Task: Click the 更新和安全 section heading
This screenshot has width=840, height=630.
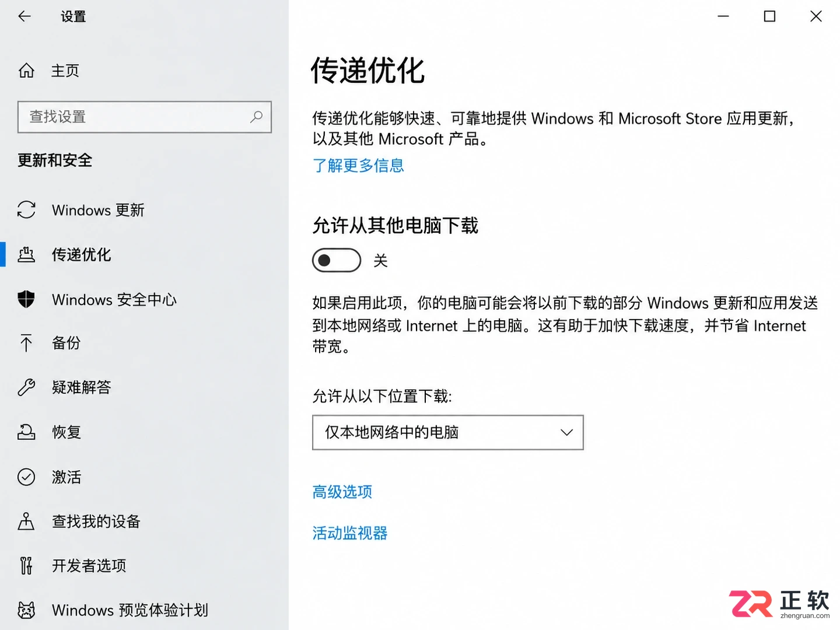Action: (x=55, y=160)
